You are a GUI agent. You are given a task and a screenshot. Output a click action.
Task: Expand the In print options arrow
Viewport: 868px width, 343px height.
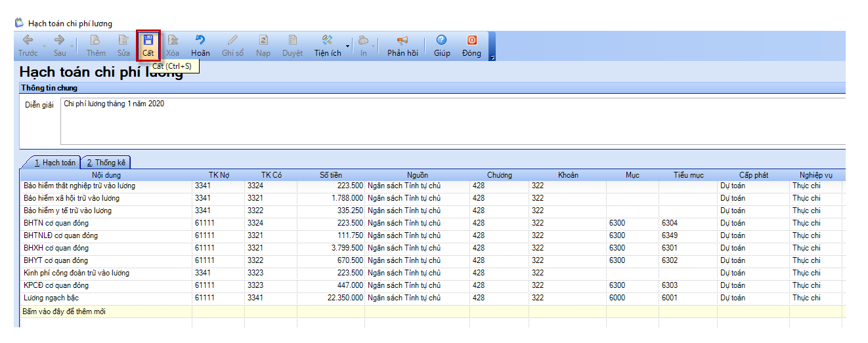pyautogui.click(x=374, y=46)
